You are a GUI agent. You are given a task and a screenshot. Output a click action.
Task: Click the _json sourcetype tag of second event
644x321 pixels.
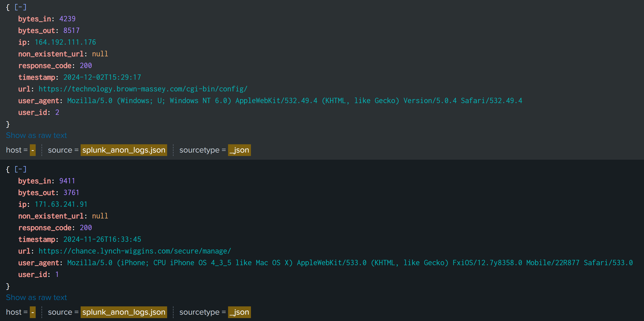point(239,312)
